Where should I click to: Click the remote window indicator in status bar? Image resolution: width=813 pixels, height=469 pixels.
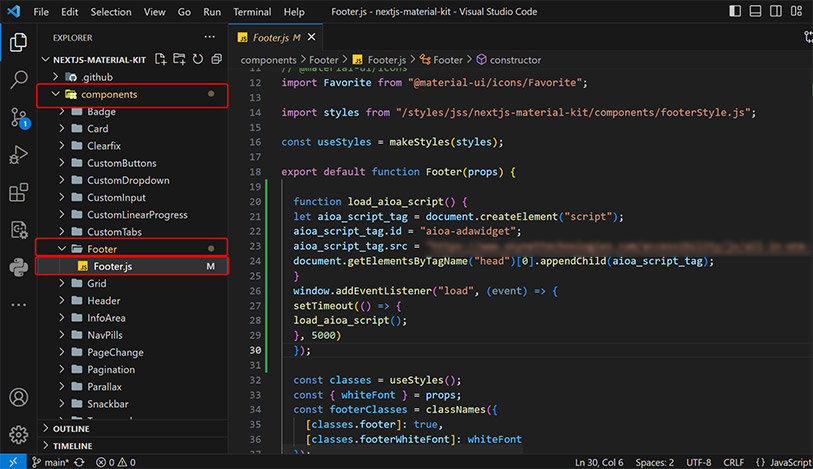[13, 462]
